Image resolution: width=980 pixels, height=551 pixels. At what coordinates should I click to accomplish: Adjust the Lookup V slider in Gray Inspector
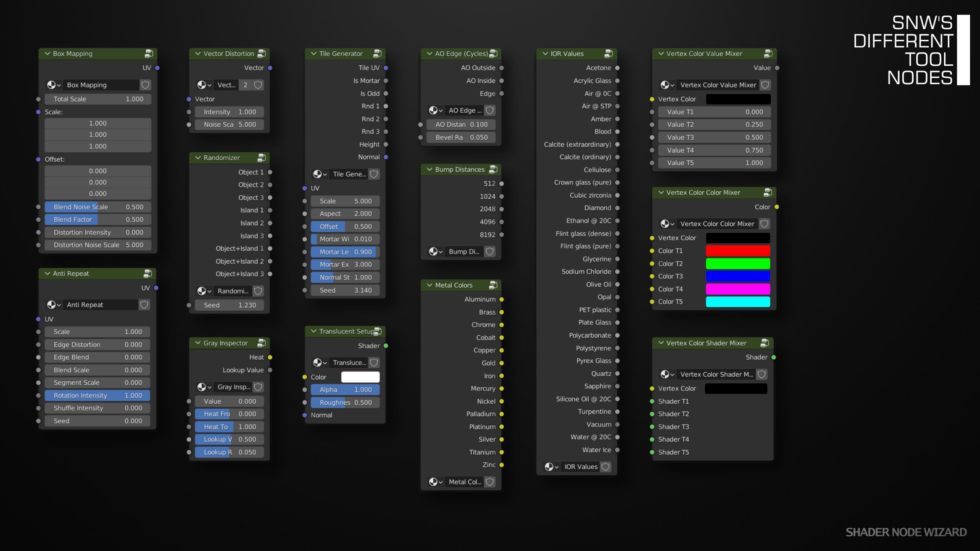coord(229,440)
